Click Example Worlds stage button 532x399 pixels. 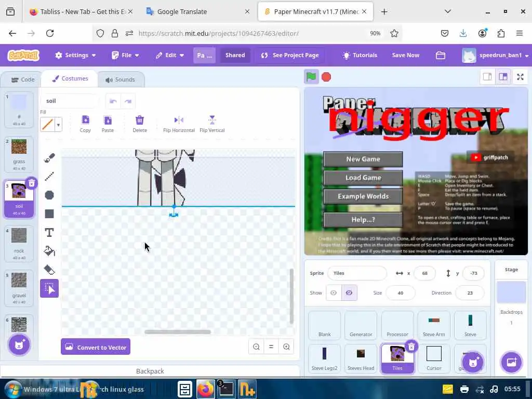click(x=363, y=196)
